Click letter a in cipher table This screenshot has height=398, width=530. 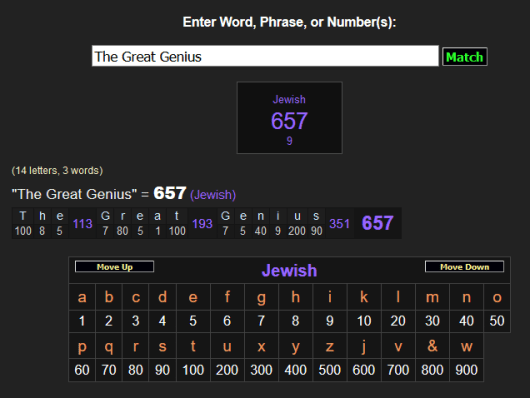(82, 297)
